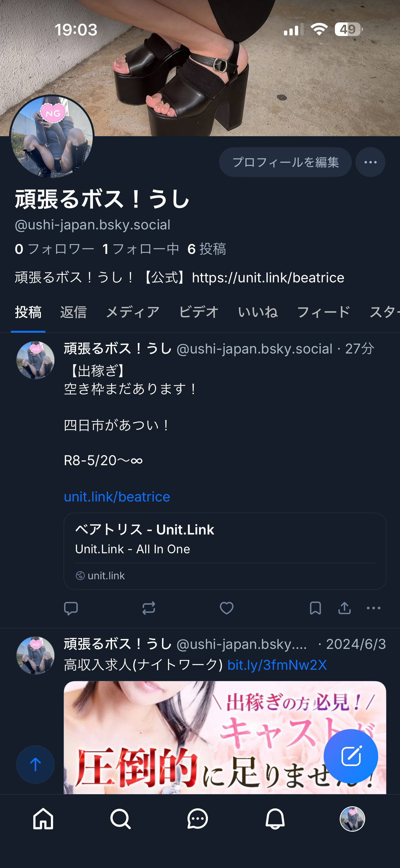The width and height of the screenshot is (400, 868).
Task: Open the unit.link/beatrice link in post
Action: coord(117,497)
